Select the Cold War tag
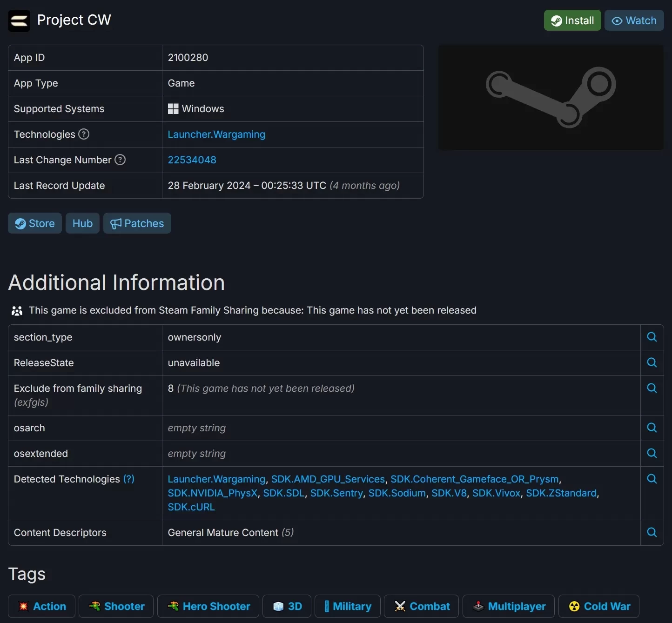 599,606
